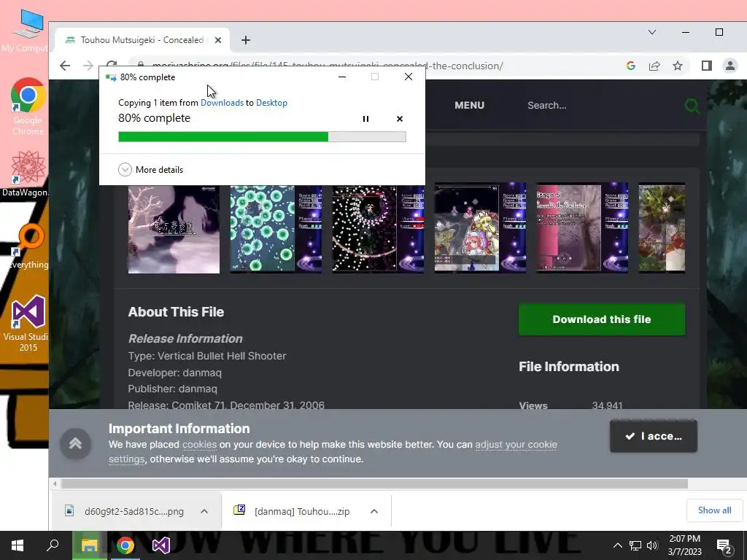Open the cookies link
This screenshot has width=747, height=560.
pos(199,445)
